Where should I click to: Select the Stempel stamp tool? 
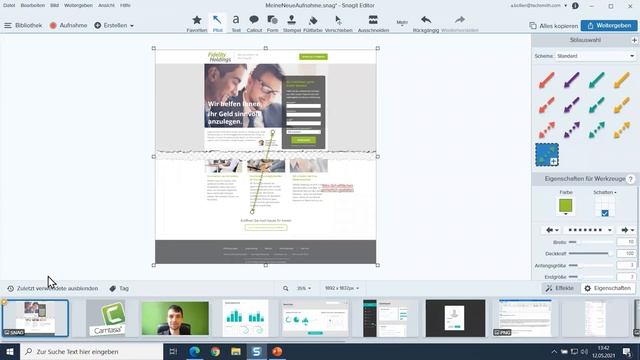291,24
